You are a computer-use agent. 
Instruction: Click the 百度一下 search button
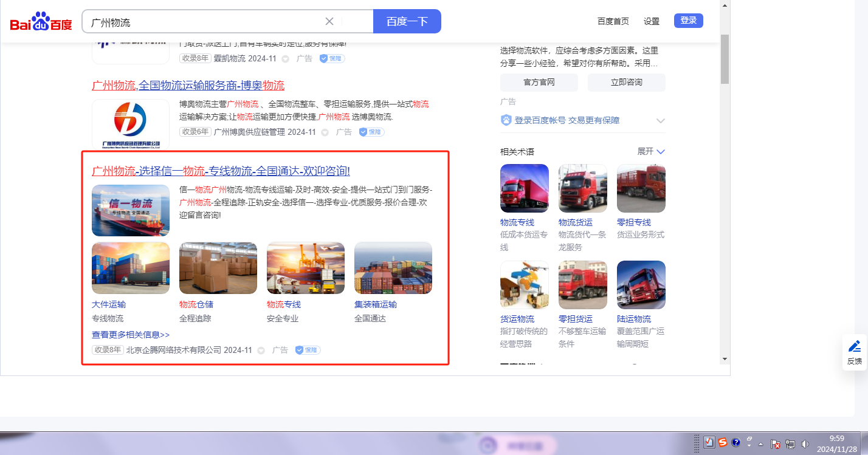click(407, 21)
